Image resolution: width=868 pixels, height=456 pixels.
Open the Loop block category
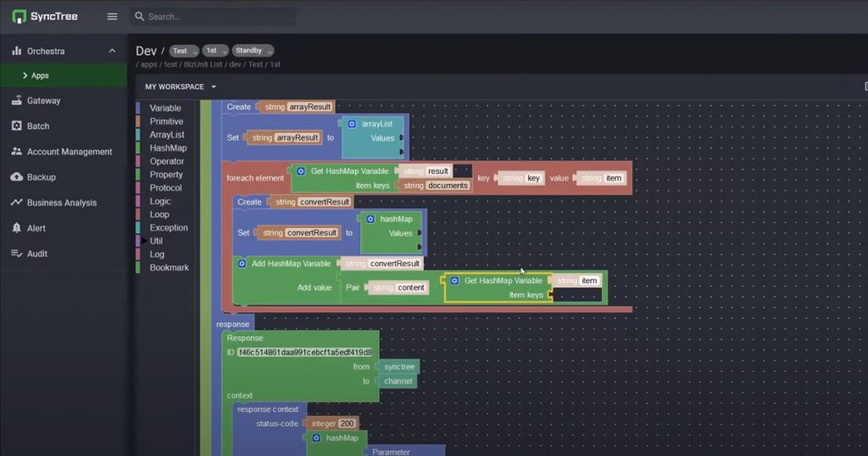coord(159,214)
